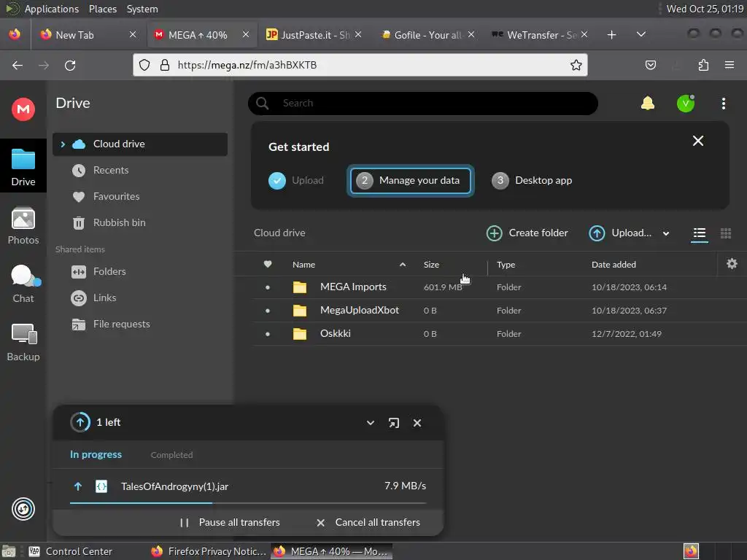This screenshot has height=560, width=747.
Task: Dismiss the Get started banner
Action: (698, 141)
